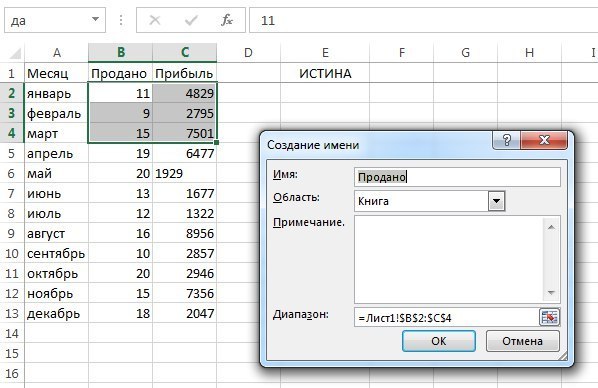
Task: Select column F header
Action: [x=402, y=53]
